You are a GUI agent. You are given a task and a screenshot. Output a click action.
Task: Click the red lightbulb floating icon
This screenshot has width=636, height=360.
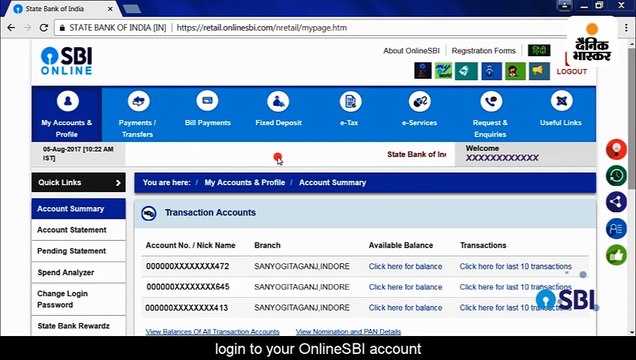616,149
